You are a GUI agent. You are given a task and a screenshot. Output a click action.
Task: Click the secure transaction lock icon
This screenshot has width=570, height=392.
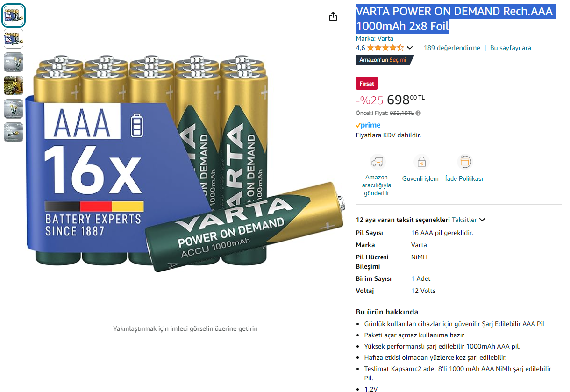(421, 162)
